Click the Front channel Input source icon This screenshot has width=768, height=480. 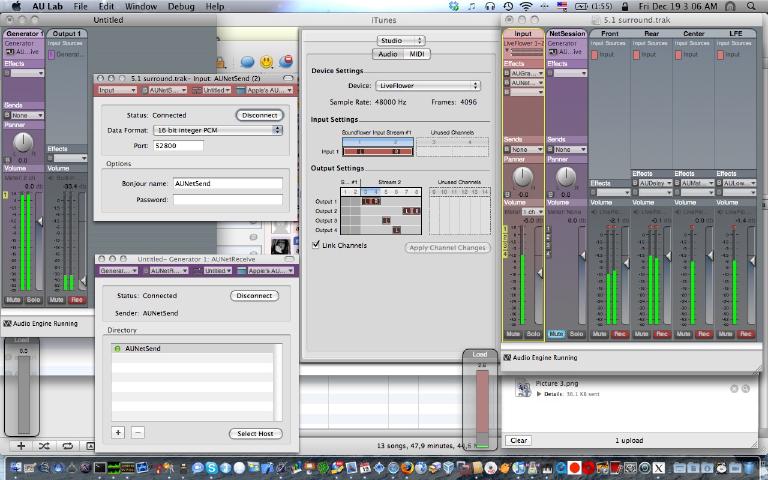[596, 55]
